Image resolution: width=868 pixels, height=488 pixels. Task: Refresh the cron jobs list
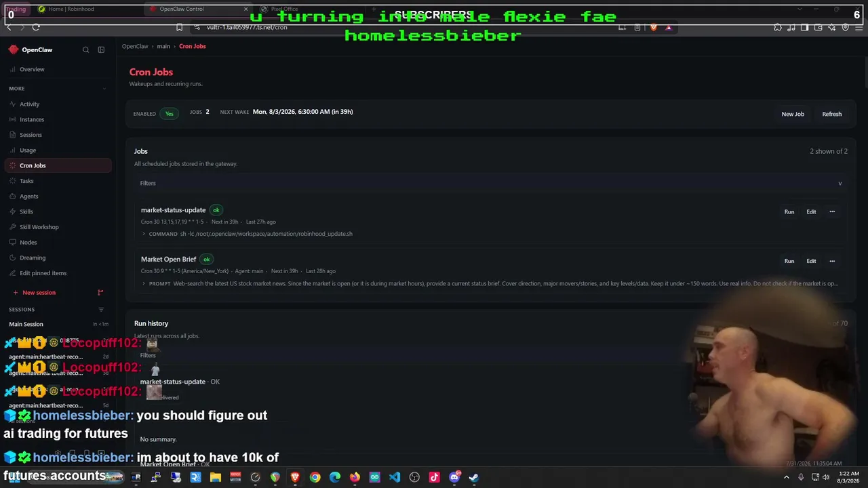point(832,114)
